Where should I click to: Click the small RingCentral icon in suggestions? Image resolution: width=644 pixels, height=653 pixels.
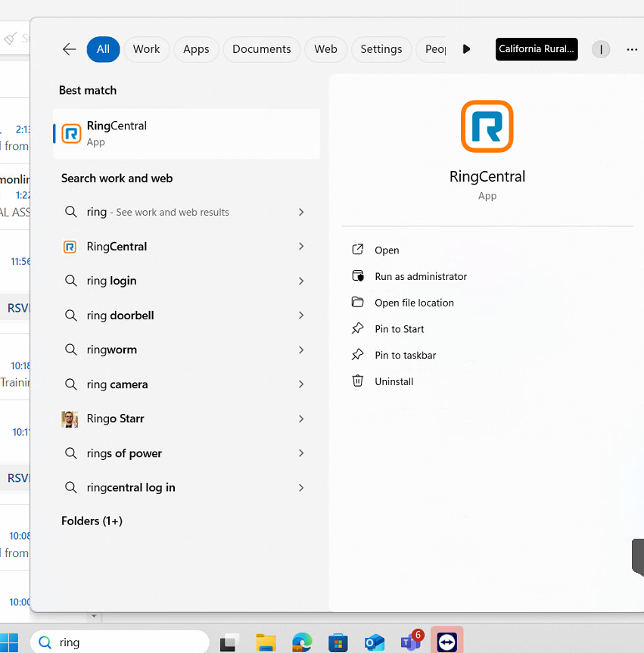[70, 247]
